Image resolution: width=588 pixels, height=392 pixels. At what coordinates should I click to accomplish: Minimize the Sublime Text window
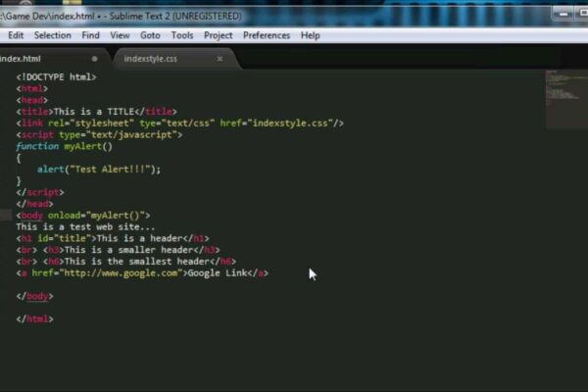(x=563, y=15)
